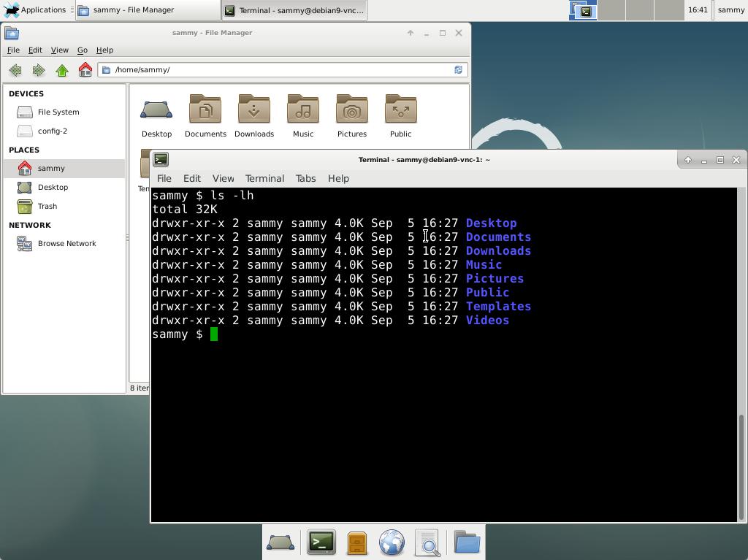Open the terminal's Tabs menu

(x=305, y=178)
